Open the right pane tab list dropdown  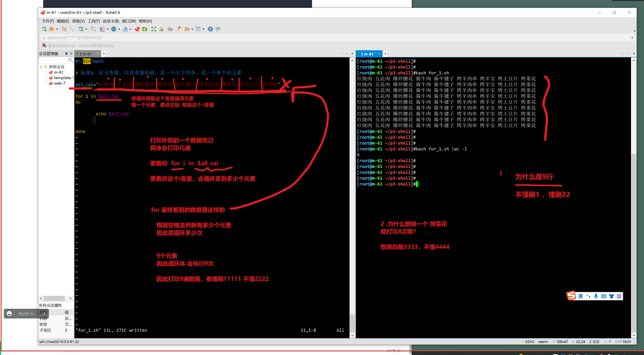pyautogui.click(x=634, y=54)
